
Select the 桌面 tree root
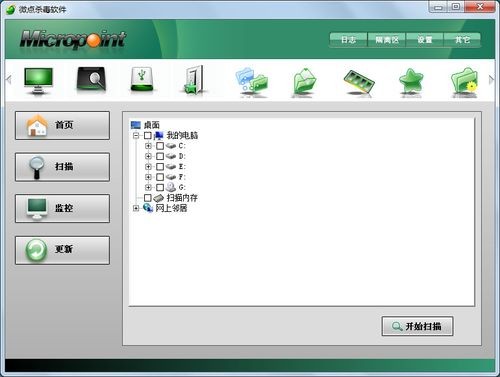152,125
